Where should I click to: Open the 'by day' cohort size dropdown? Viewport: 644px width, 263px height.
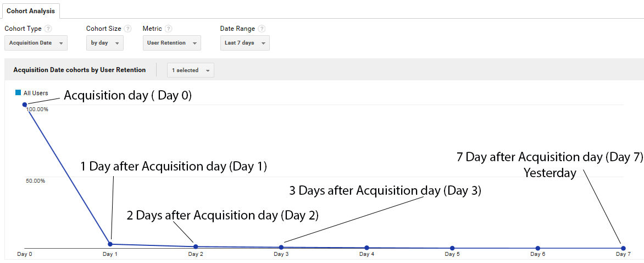(x=105, y=43)
